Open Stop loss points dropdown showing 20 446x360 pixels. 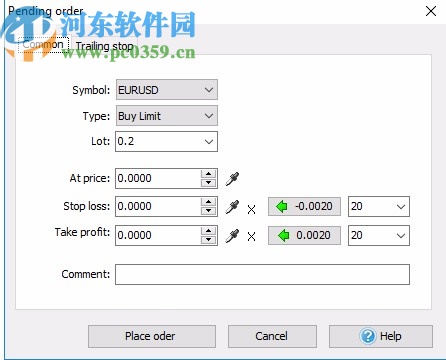pyautogui.click(x=401, y=207)
